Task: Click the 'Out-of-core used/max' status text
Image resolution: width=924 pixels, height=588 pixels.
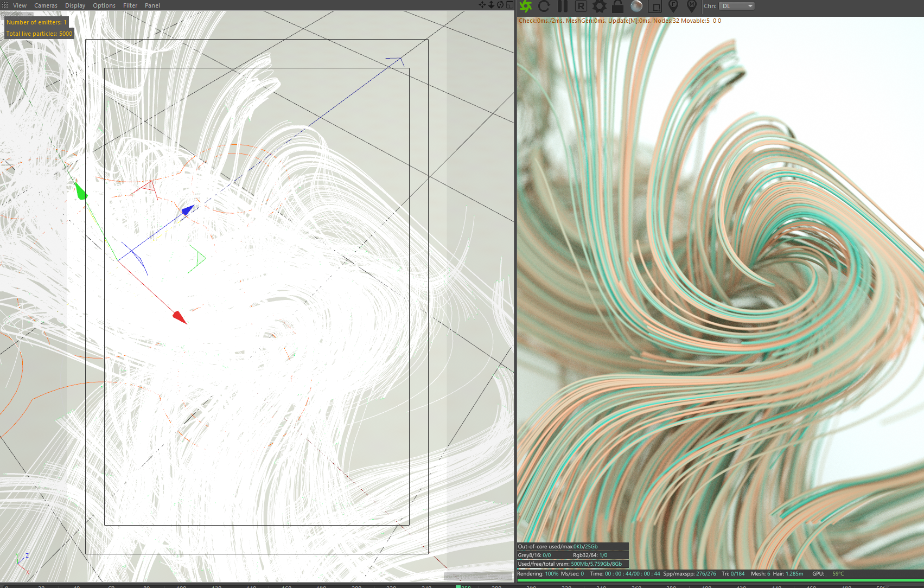Action: [558, 546]
